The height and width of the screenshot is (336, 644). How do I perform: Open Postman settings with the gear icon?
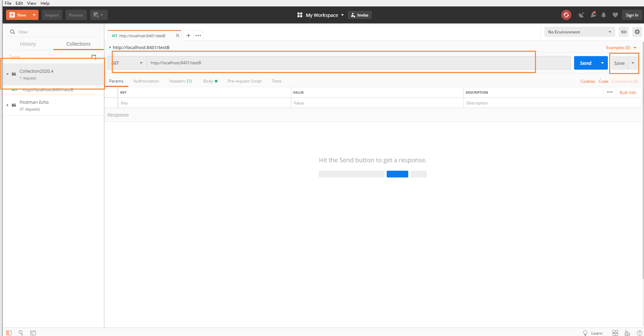pos(638,31)
